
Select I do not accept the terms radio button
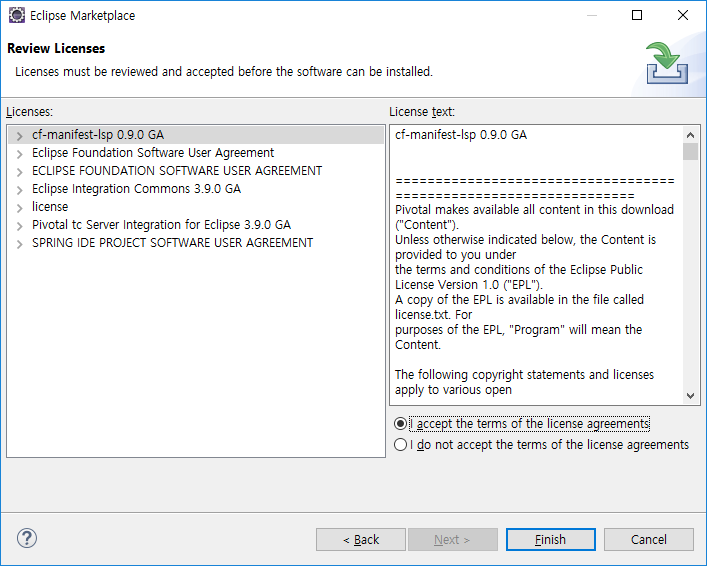tap(400, 445)
